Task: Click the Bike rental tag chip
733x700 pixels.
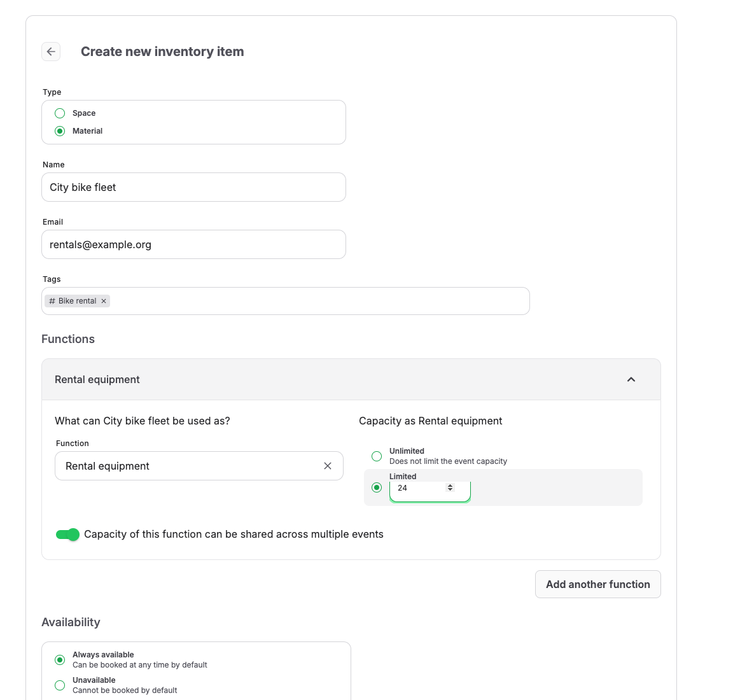Action: tap(77, 301)
